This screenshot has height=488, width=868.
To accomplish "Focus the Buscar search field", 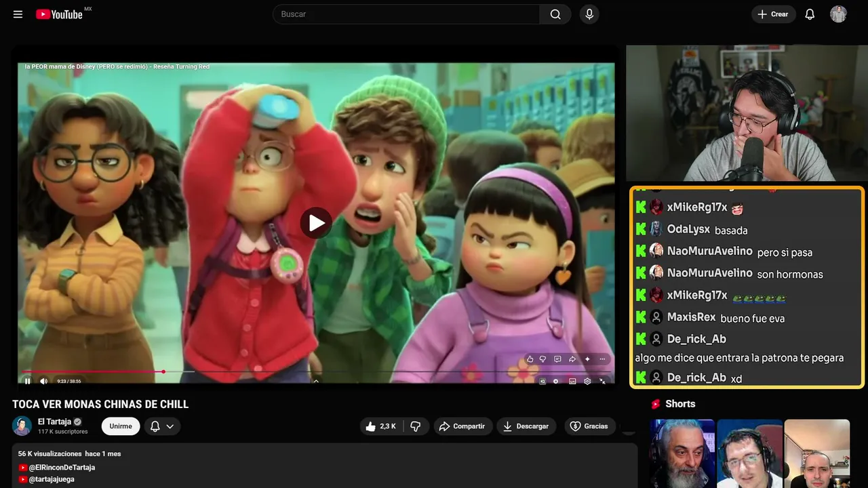I will click(x=406, y=14).
